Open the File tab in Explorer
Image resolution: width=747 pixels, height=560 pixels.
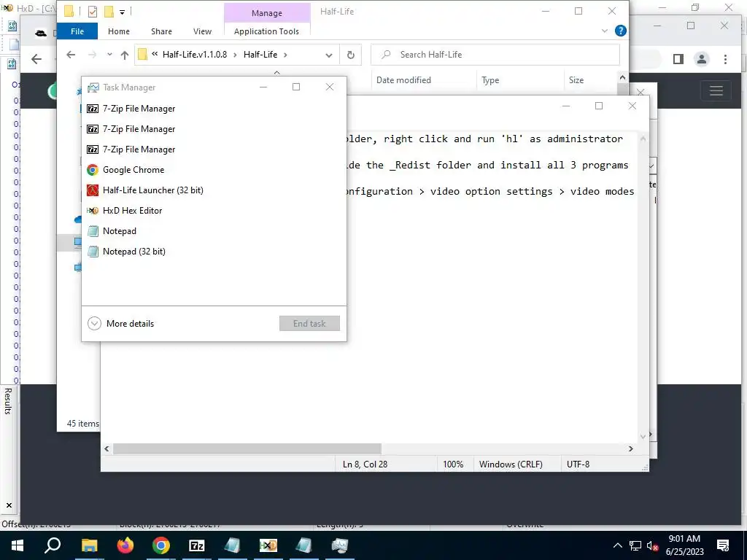tap(77, 31)
